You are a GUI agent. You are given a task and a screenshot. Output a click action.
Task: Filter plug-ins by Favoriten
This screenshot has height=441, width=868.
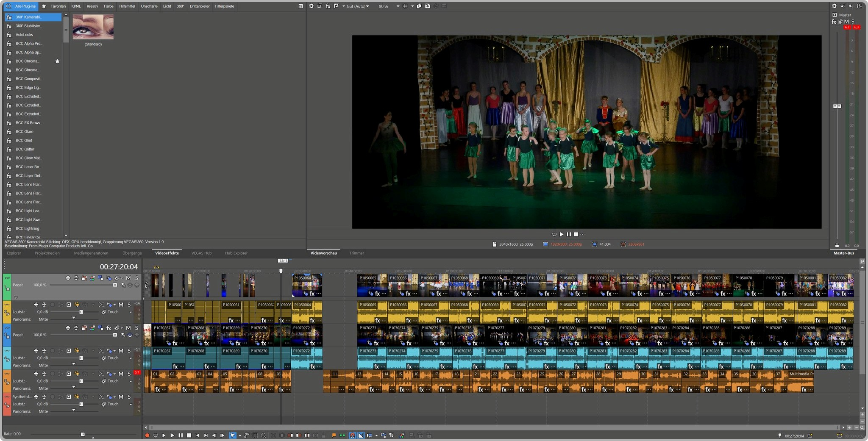[x=58, y=6]
